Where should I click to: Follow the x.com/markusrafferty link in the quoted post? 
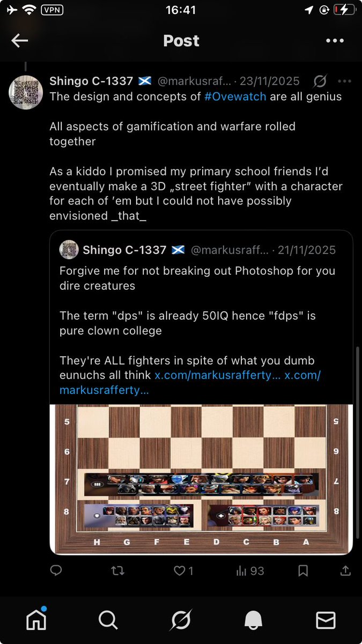[x=218, y=376]
